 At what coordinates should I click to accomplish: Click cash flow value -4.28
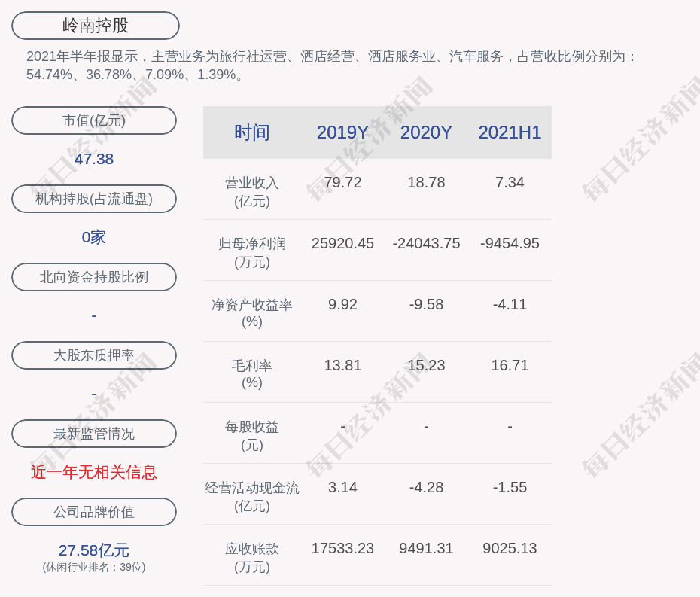point(426,487)
